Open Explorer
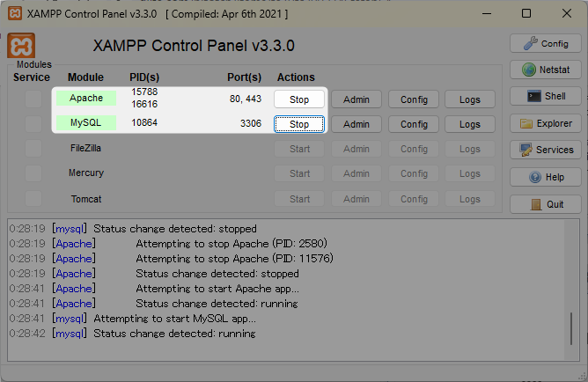Image resolution: width=588 pixels, height=382 pixels. [546, 123]
